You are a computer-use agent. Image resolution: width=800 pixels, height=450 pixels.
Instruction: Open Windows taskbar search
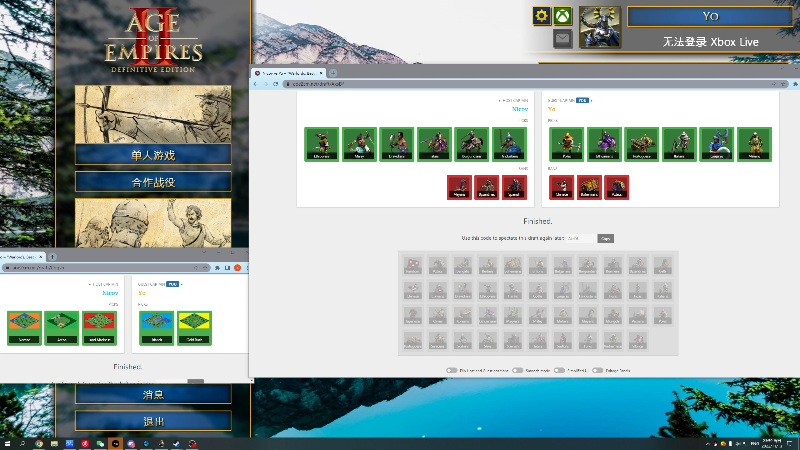pyautogui.click(x=22, y=444)
